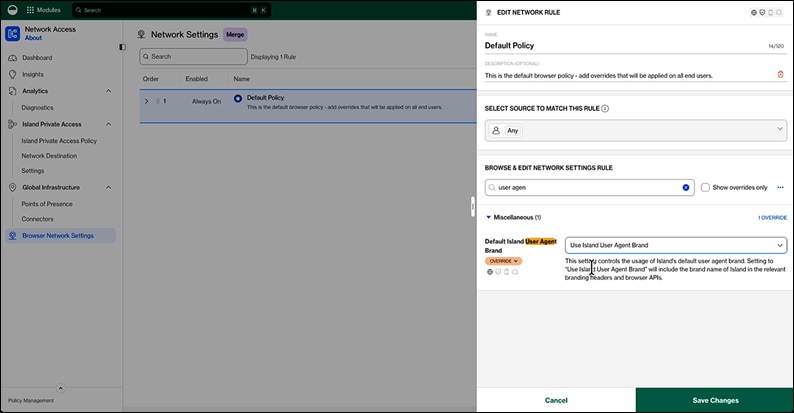Click the drag handle on Default Policy row
Screen dimensions: 794x413
pos(157,101)
